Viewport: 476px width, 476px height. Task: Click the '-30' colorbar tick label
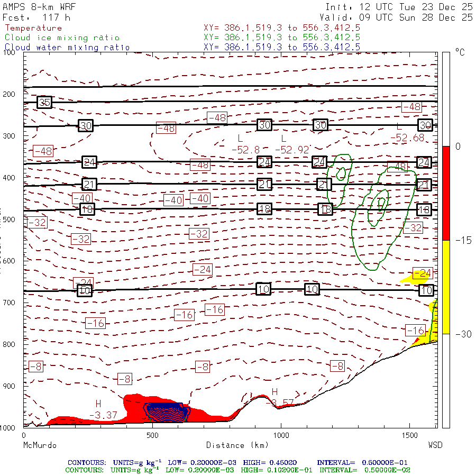click(x=463, y=334)
